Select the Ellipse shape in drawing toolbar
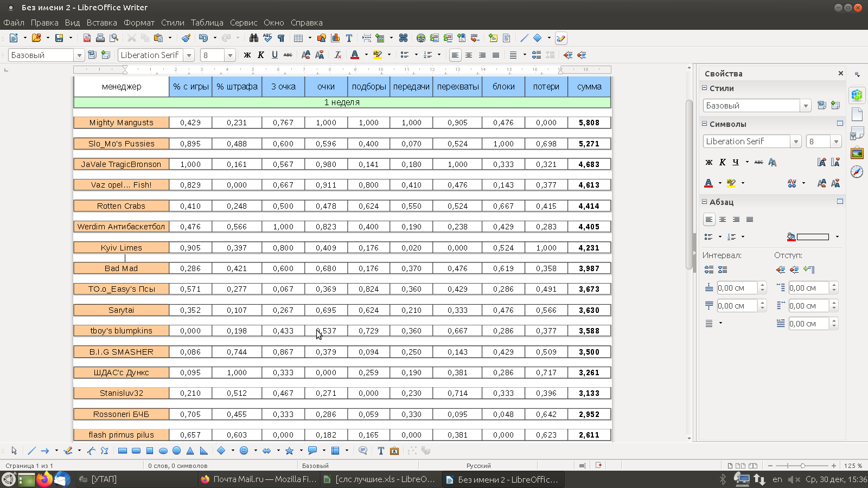The height and width of the screenshot is (488, 868). 163,451
